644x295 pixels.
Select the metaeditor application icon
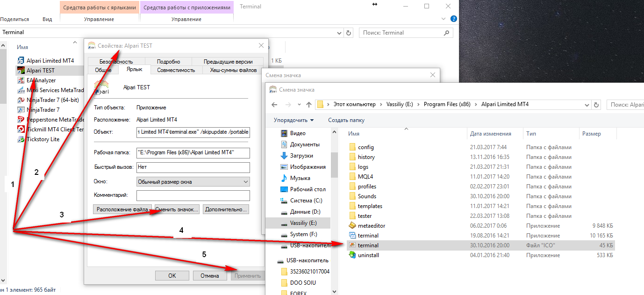353,226
